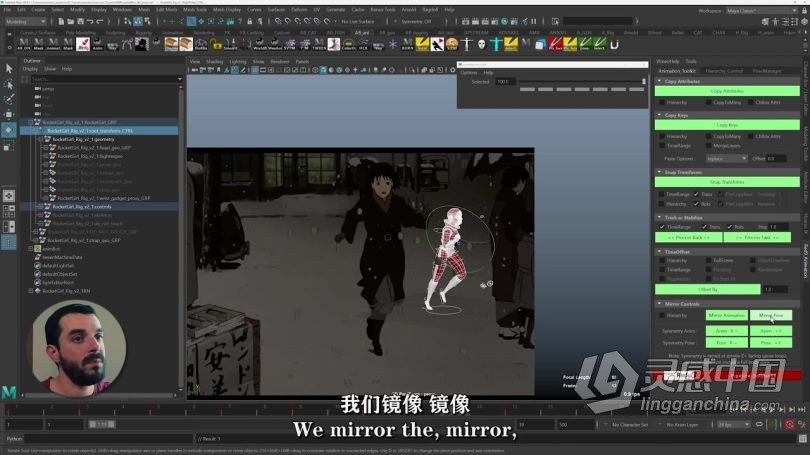Click the skull shelf icon
The image size is (810, 455).
[x=481, y=44]
